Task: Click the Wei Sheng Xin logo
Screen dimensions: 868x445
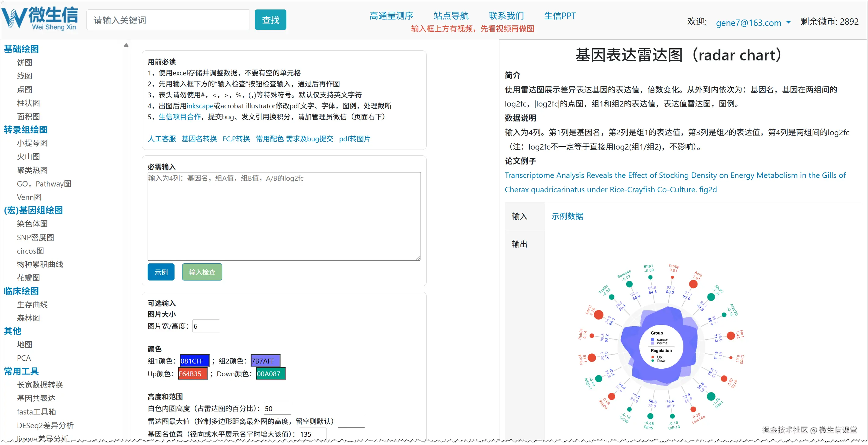Action: coord(40,19)
